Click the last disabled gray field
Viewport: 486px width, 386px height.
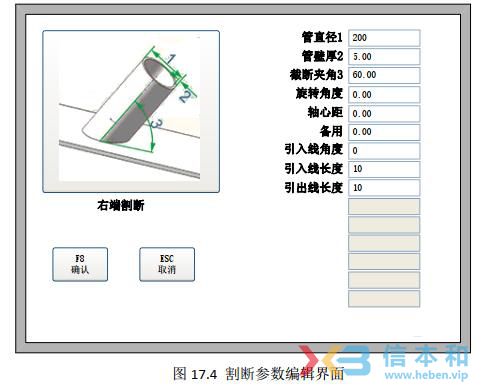tap(384, 299)
